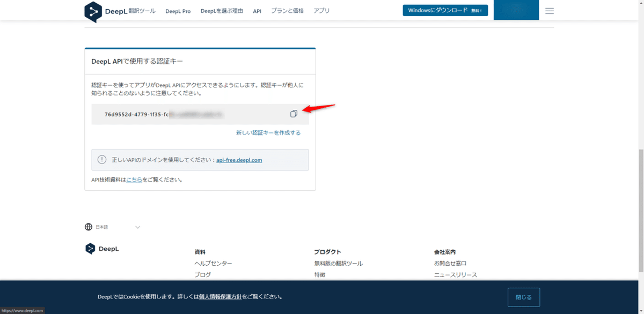The height and width of the screenshot is (314, 644).
Task: Open ブログ footer link
Action: [x=203, y=274]
